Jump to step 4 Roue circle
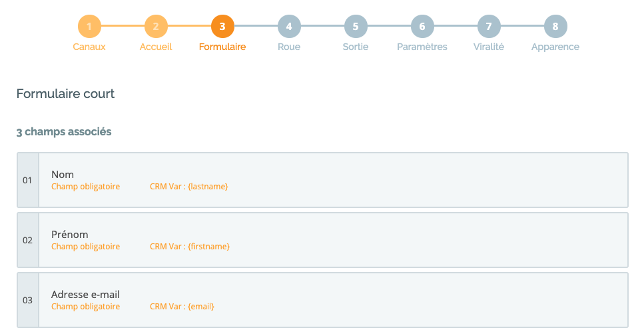The image size is (644, 336). point(289,26)
